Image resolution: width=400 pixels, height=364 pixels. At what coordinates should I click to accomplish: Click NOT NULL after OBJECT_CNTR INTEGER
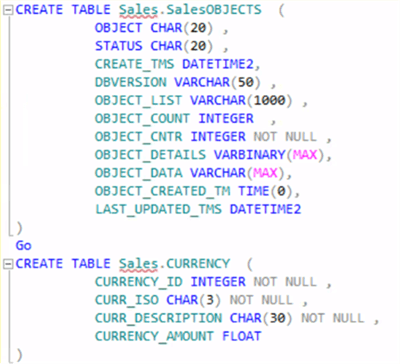[285, 137]
